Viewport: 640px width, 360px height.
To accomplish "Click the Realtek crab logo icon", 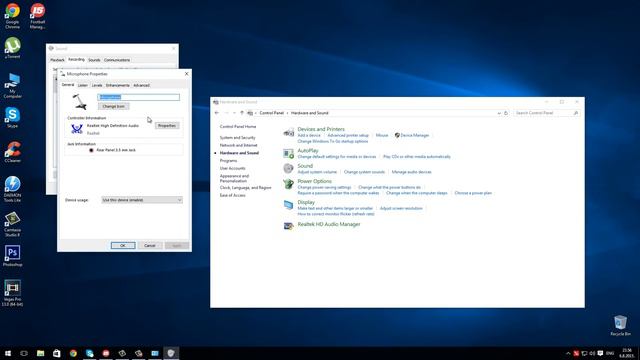I will tap(77, 129).
